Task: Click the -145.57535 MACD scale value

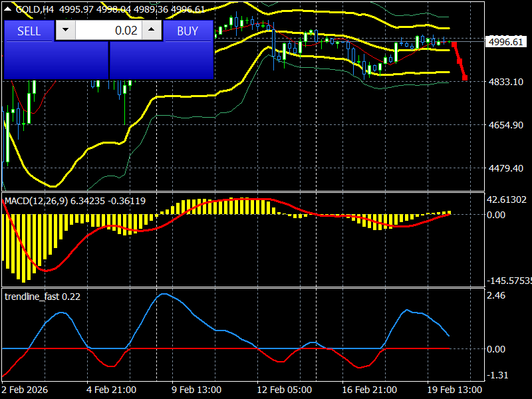Action: pos(509,281)
